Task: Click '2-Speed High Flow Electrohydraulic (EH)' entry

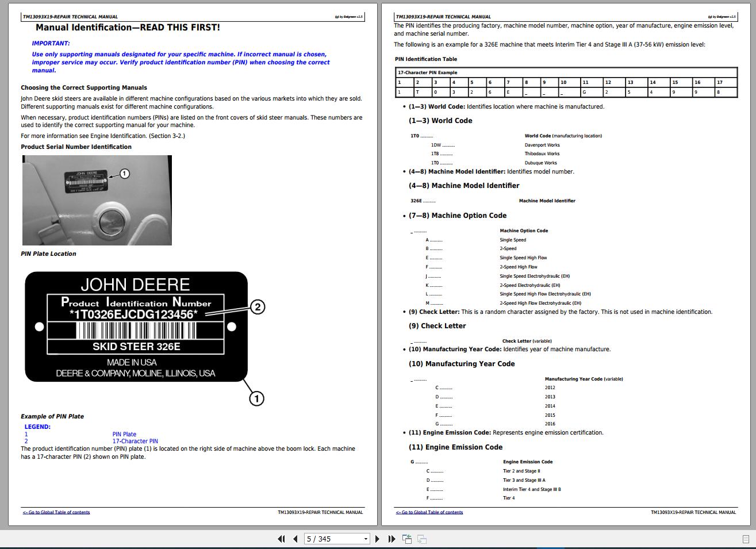Action: [x=540, y=303]
